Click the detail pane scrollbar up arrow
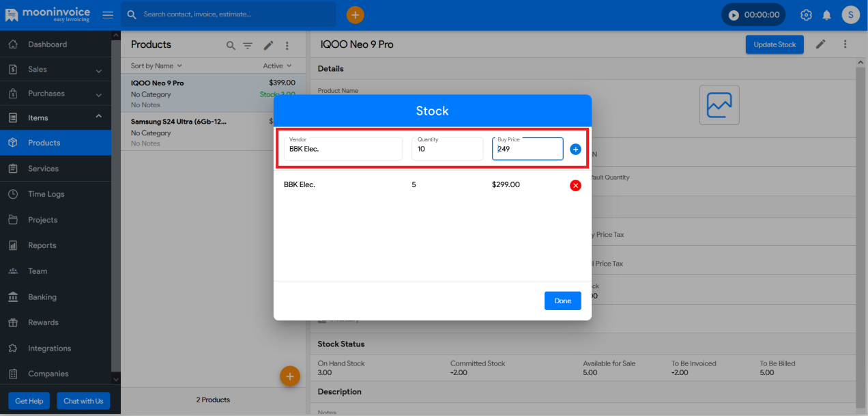 860,62
